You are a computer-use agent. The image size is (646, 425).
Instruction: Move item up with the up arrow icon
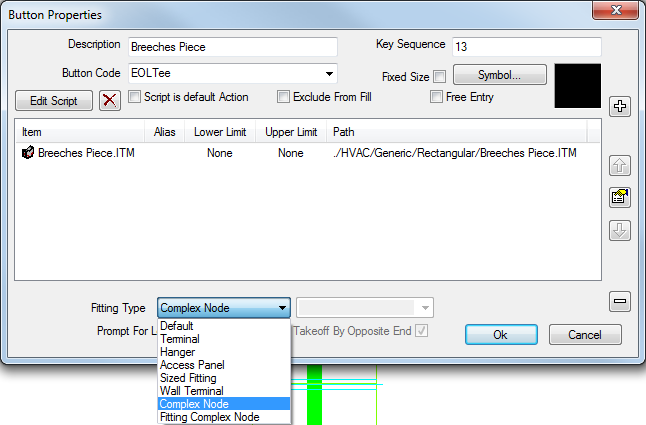pyautogui.click(x=620, y=166)
